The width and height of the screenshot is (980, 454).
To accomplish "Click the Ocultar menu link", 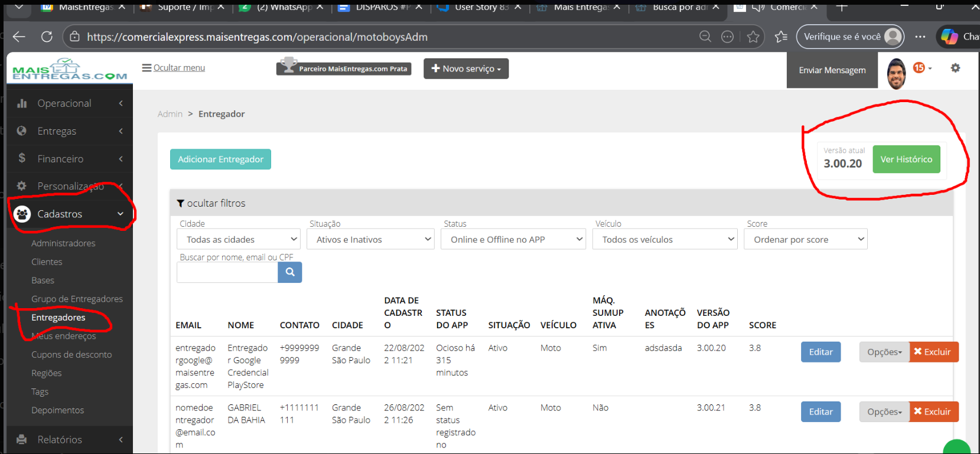I will 174,68.
